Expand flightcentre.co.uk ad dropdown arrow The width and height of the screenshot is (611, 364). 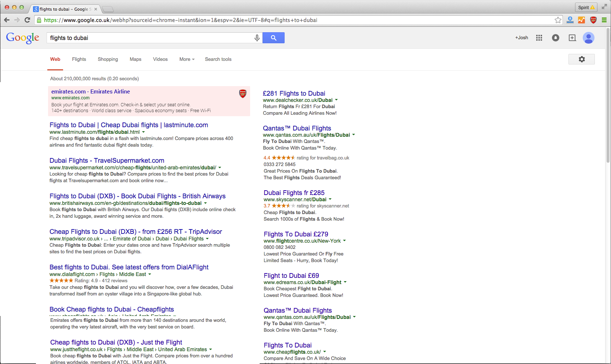point(344,240)
